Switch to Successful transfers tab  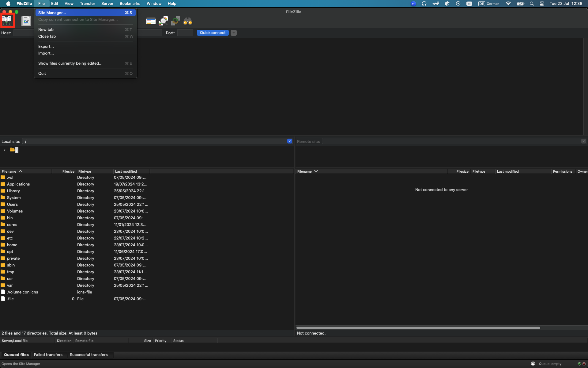(x=89, y=355)
